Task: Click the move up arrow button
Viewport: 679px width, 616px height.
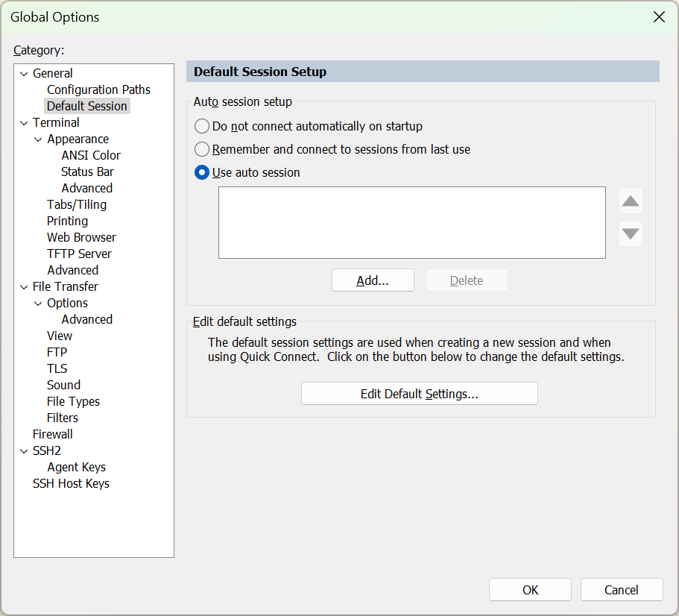Action: 631,201
